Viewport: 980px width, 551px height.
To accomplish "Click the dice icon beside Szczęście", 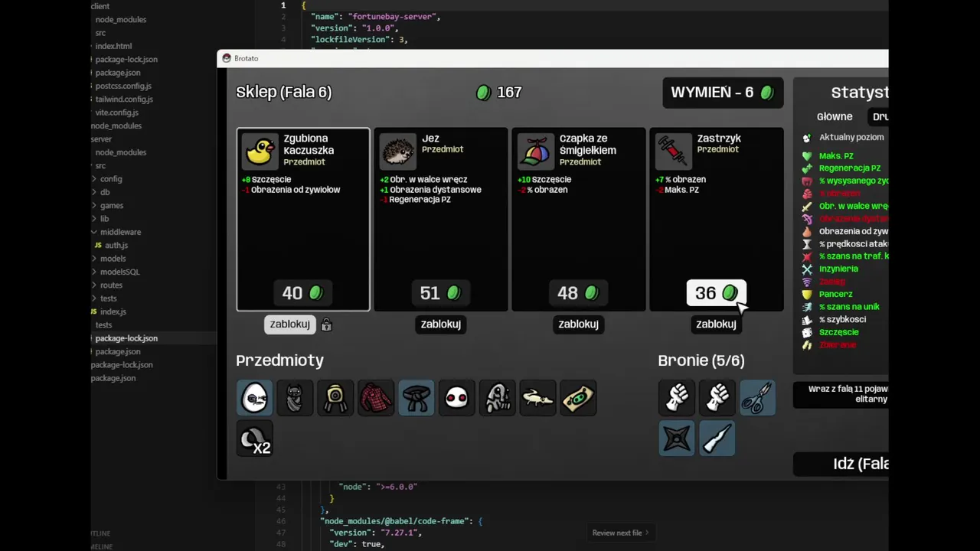I will 807,332.
